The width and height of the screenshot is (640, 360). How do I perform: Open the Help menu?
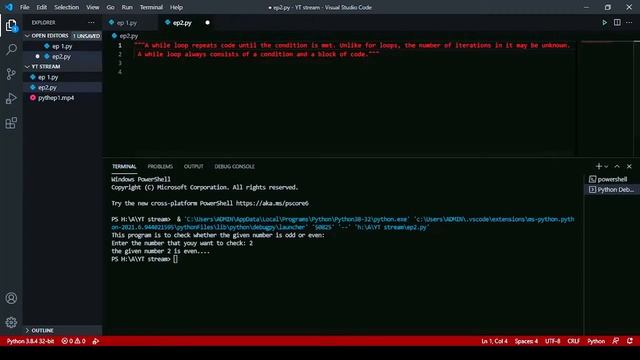coord(176,7)
